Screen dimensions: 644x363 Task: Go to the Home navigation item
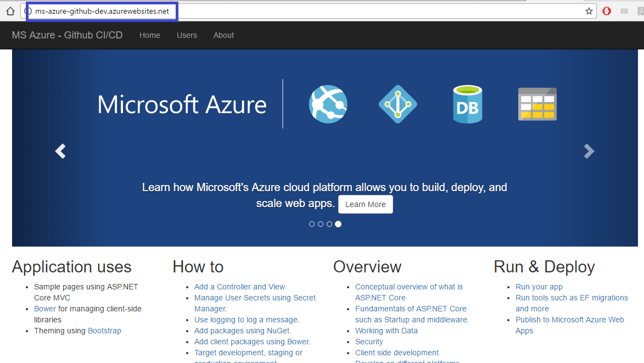click(x=150, y=35)
